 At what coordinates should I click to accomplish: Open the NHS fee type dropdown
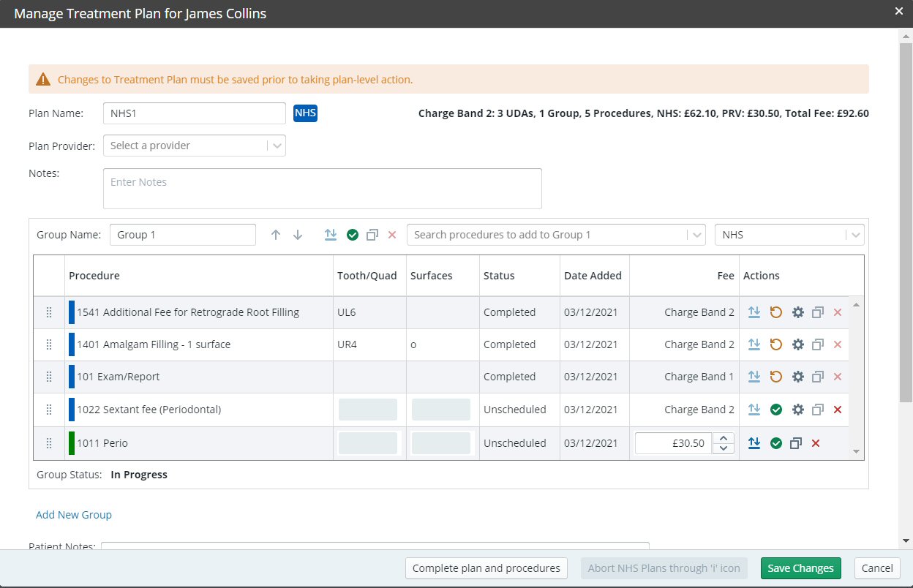tap(789, 235)
